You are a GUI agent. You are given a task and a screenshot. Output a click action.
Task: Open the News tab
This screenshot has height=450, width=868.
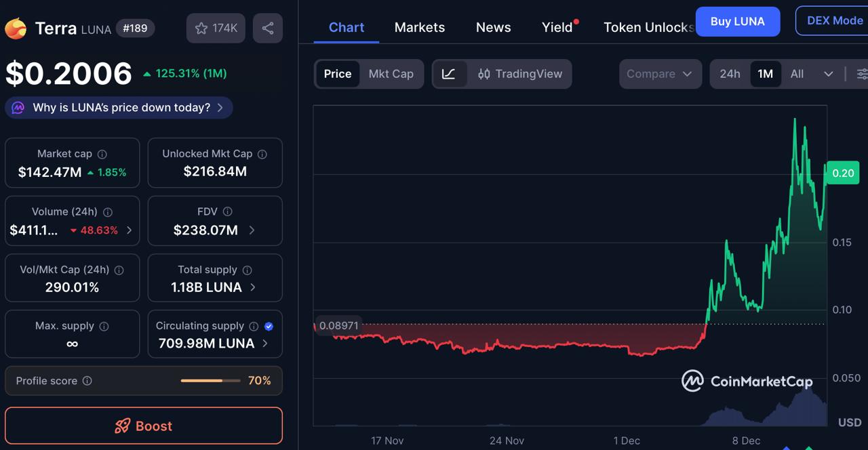point(493,27)
